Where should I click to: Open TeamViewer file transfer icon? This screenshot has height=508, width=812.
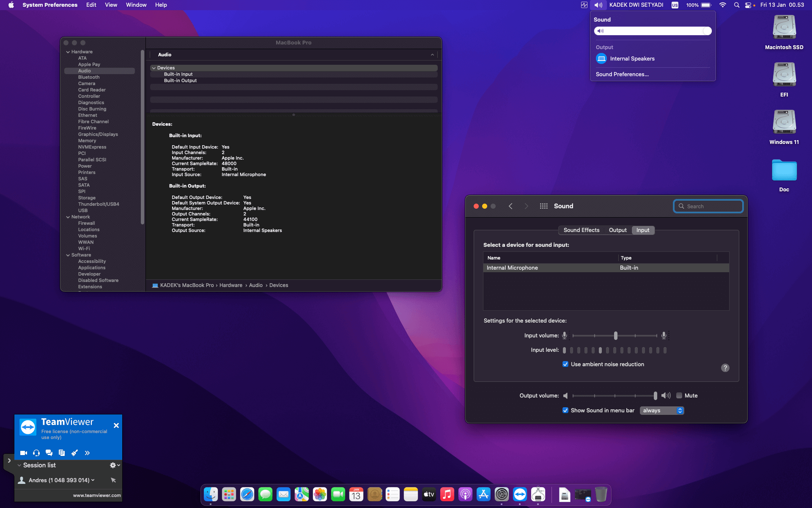[62, 453]
